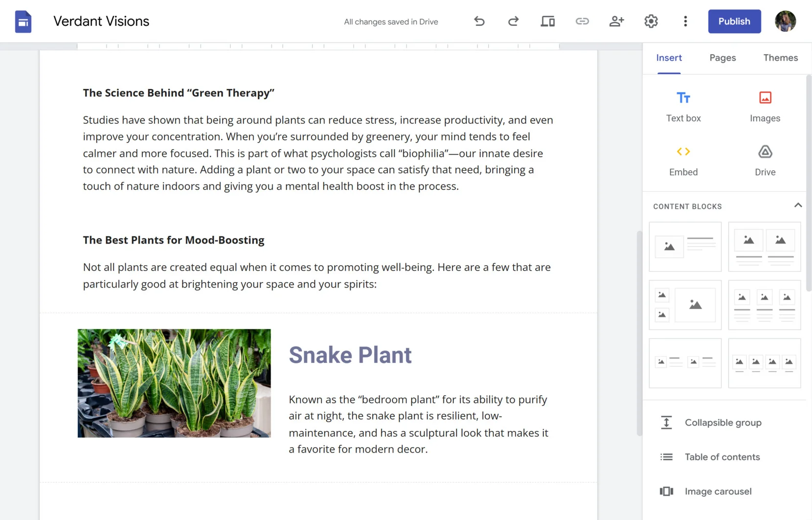Screen dimensions: 812x520
Task: Insert a Collapsible group
Action: (723, 422)
